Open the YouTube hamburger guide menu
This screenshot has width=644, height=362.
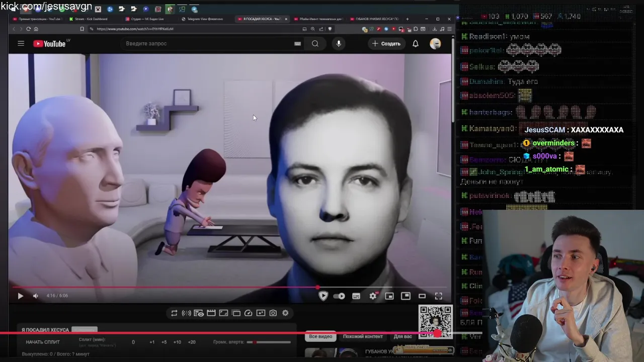point(21,43)
